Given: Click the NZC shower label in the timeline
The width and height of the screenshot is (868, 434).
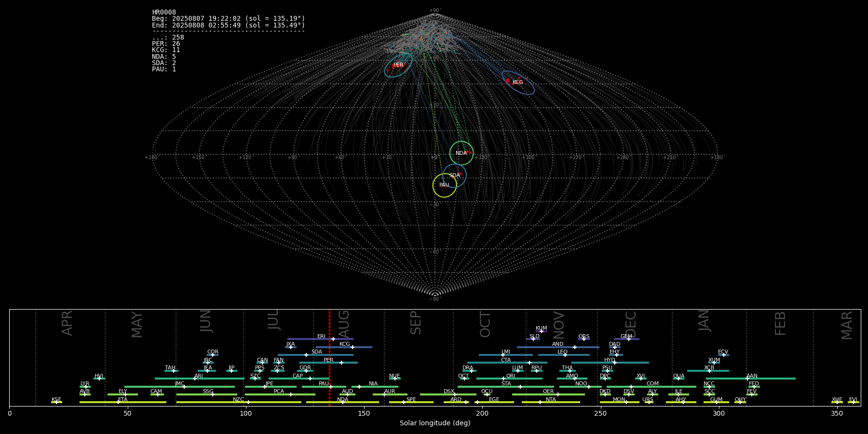Looking at the screenshot, I should (x=238, y=400).
